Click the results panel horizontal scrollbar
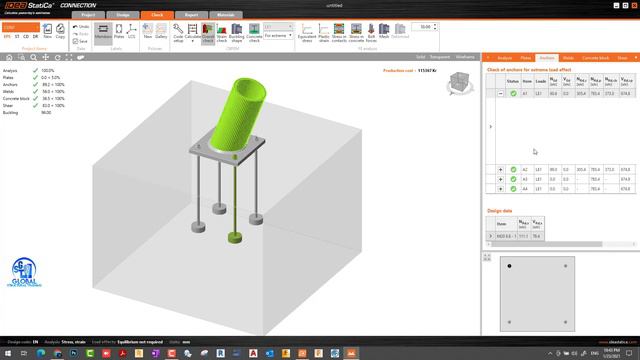 tap(547, 244)
